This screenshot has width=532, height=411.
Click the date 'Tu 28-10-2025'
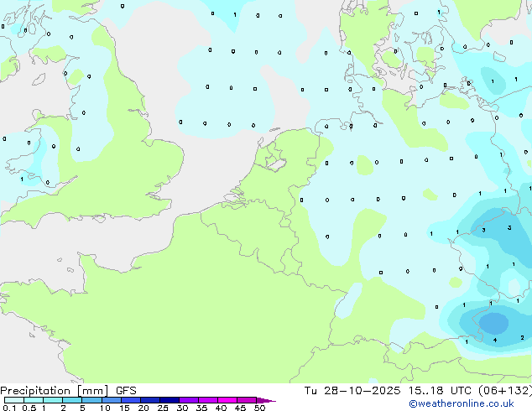352,391
